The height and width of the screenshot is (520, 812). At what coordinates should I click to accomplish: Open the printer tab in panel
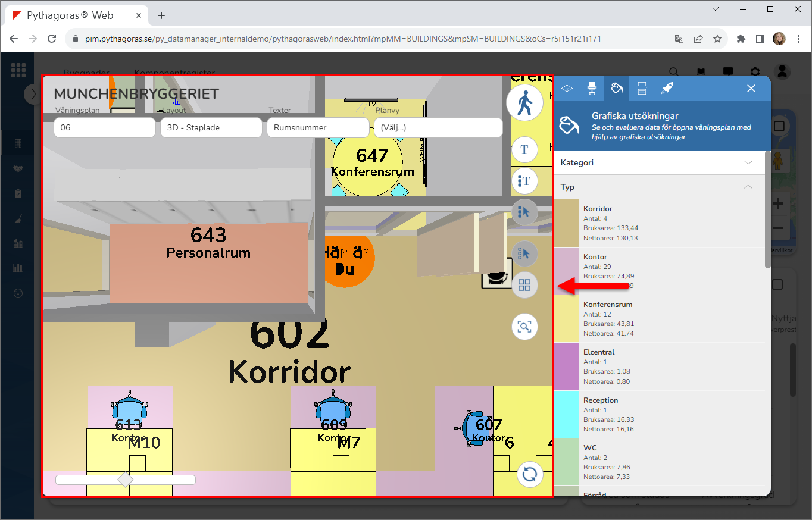642,88
